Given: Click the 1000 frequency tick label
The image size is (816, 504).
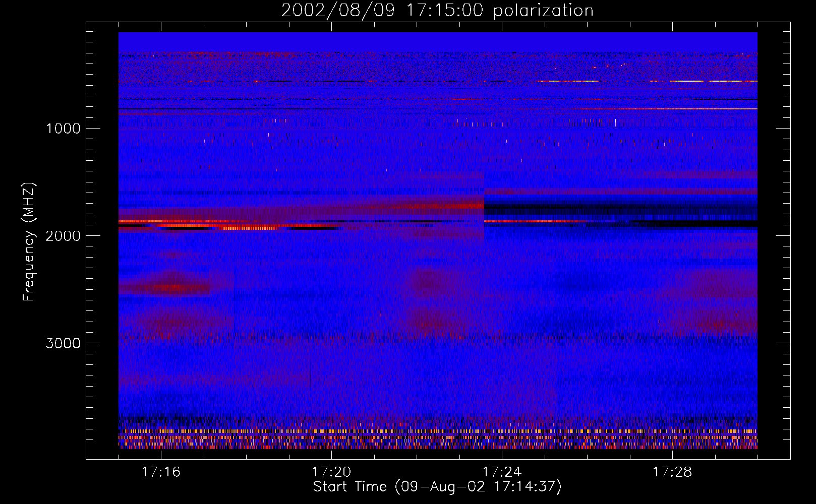Looking at the screenshot, I should tap(64, 129).
